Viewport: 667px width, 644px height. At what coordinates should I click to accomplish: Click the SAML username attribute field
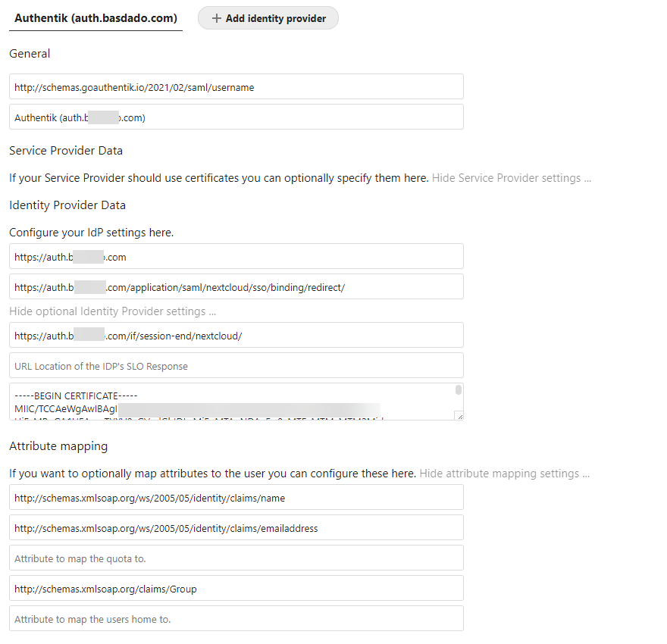point(235,86)
